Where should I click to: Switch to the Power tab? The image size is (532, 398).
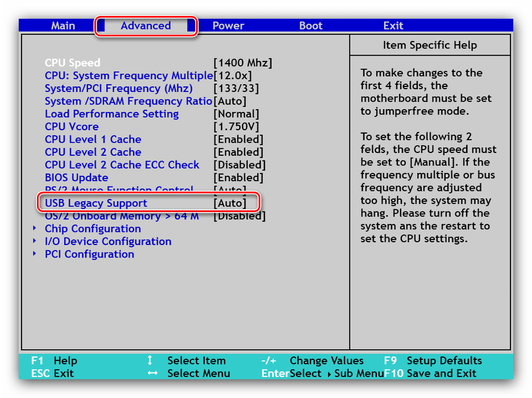[228, 26]
